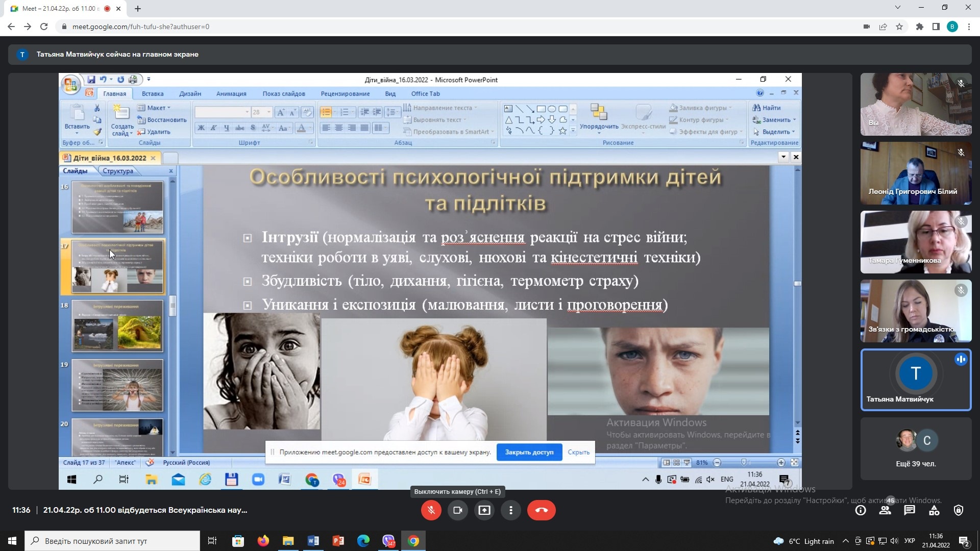
Task: Toggle Windows volume speaker icon
Action: [894, 541]
